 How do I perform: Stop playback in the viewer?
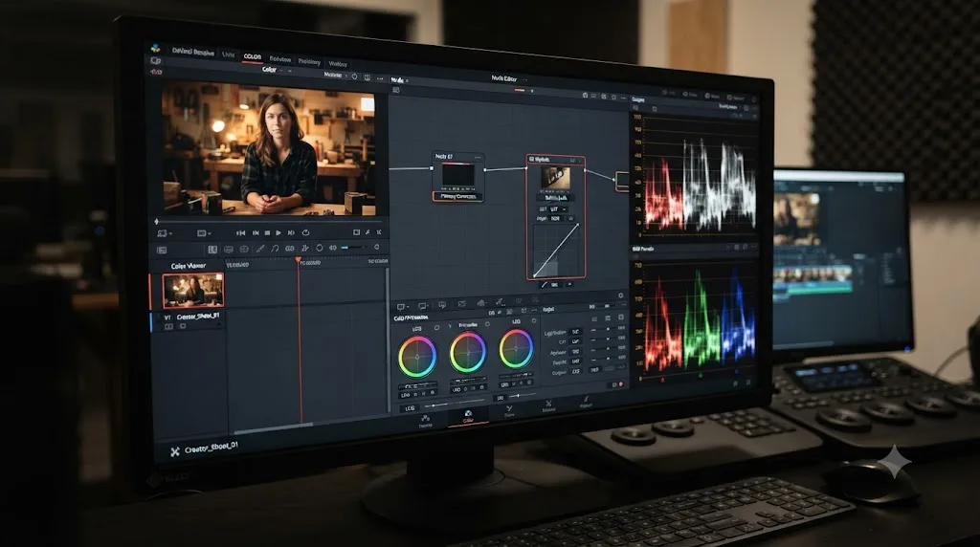267,233
